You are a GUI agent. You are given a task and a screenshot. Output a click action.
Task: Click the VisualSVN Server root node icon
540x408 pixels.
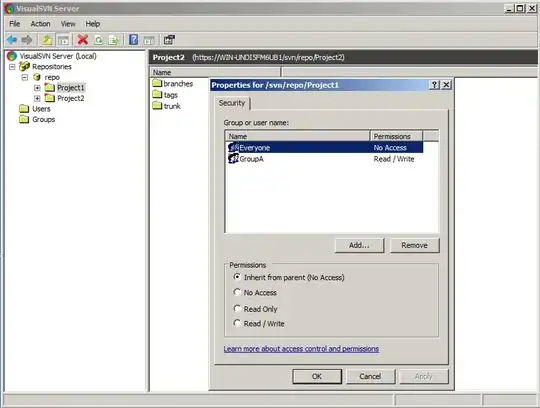pos(12,56)
